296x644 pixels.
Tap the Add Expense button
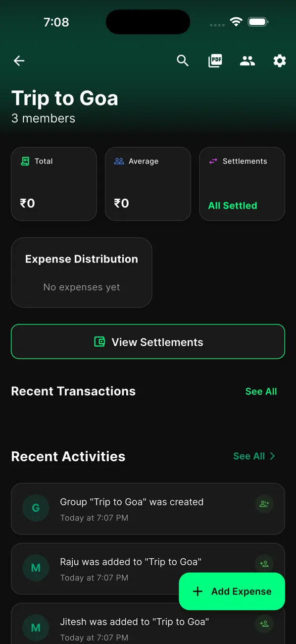tap(231, 591)
